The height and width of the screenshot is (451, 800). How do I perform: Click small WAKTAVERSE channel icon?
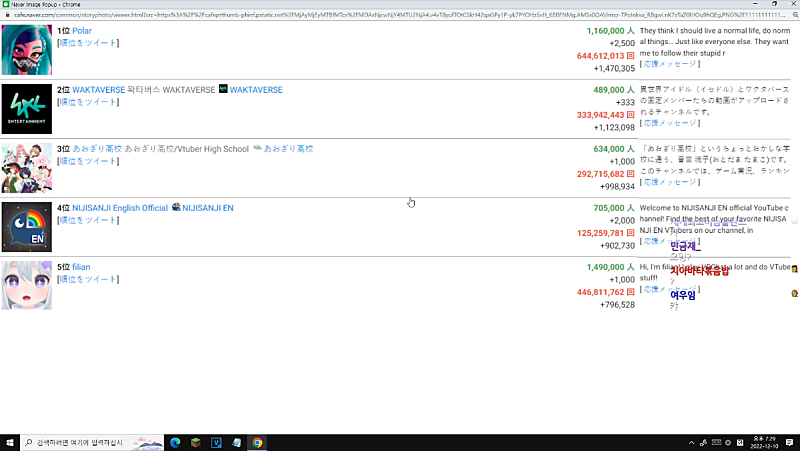point(223,89)
